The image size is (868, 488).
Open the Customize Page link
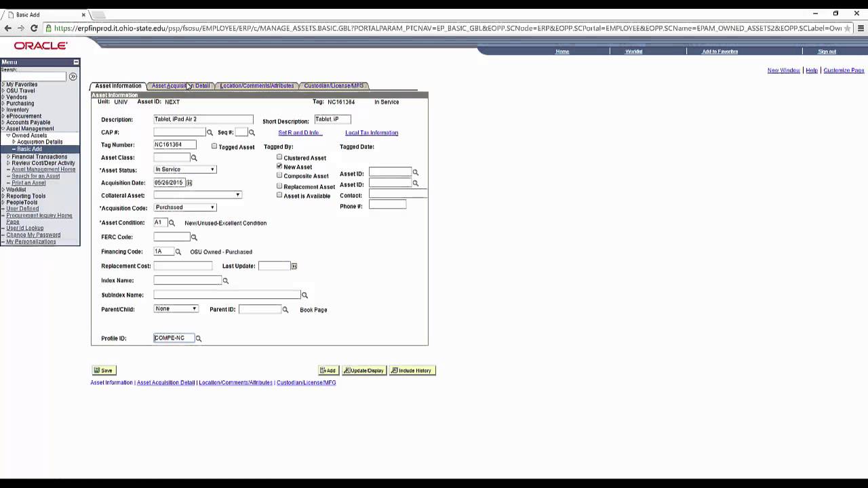[x=844, y=70]
